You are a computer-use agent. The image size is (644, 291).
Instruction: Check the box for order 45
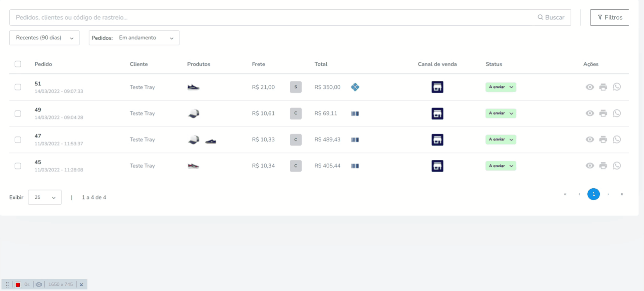(18, 166)
